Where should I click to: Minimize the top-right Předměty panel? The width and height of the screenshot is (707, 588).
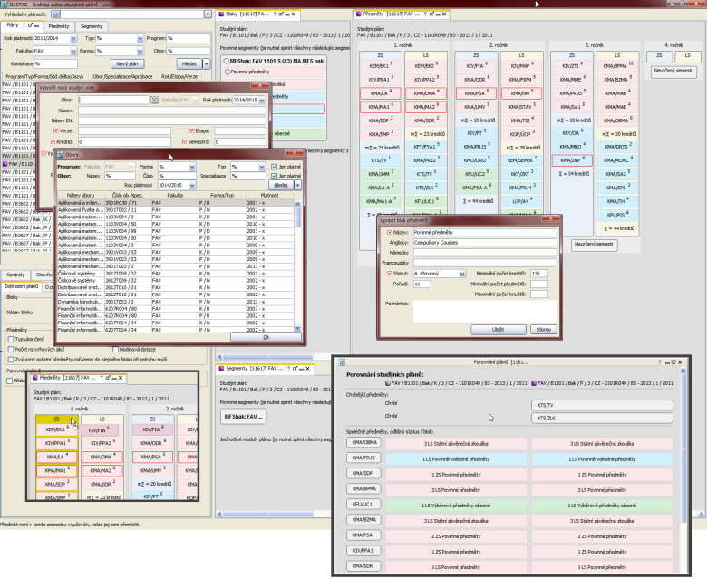tap(438, 14)
